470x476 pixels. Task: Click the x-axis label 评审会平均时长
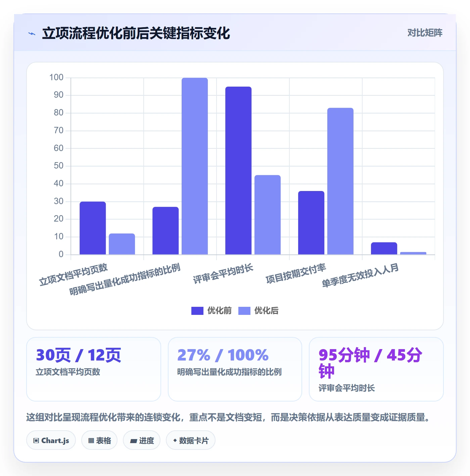tap(223, 274)
